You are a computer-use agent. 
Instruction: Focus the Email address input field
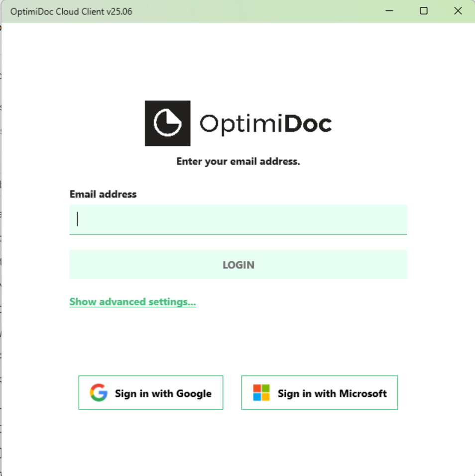pyautogui.click(x=238, y=220)
